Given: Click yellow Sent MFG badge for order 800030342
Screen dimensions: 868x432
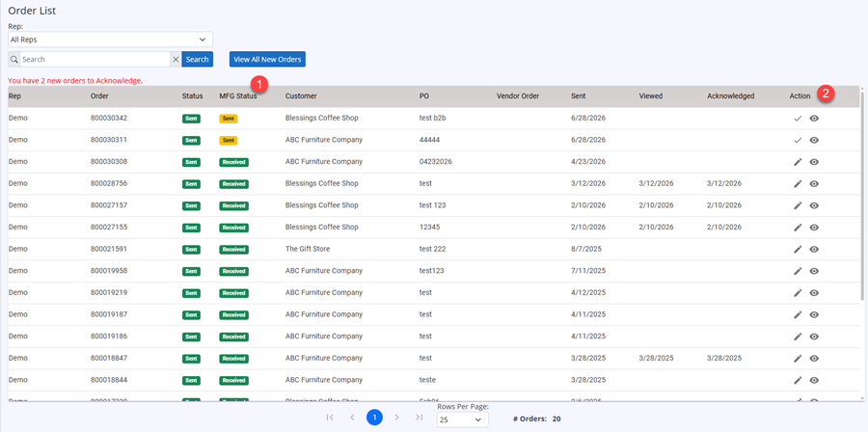Looking at the screenshot, I should [x=228, y=119].
